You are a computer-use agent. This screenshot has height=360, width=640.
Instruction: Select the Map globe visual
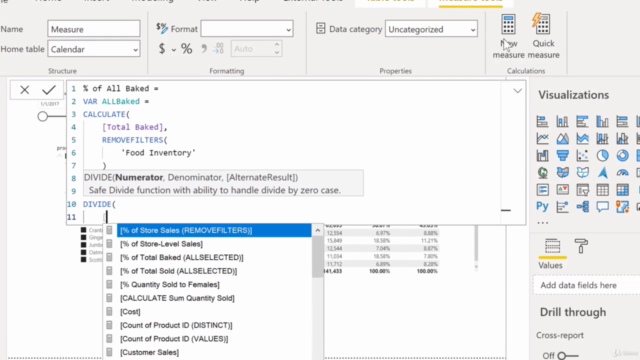542,173
